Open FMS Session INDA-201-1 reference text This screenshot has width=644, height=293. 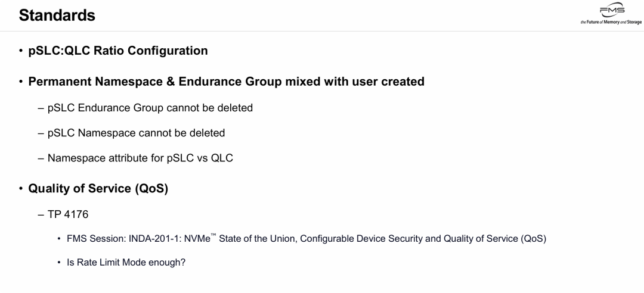306,238
